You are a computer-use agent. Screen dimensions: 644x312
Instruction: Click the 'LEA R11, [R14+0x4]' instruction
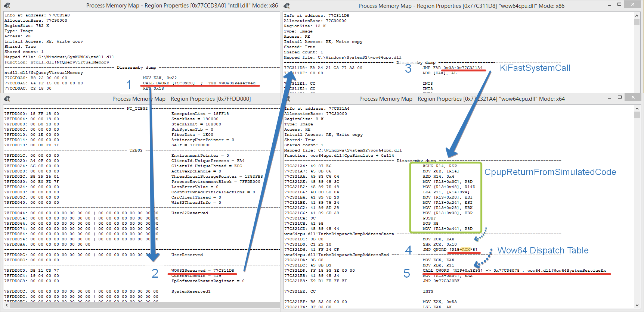click(446, 192)
